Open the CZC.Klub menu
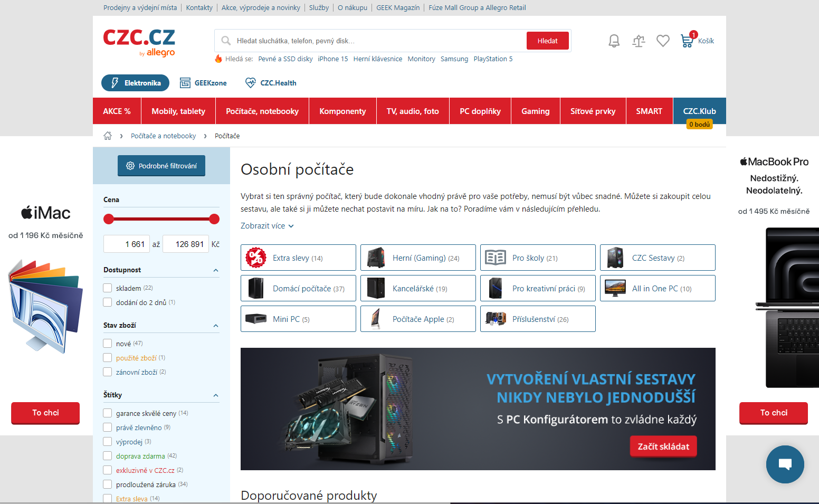Screen dimensions: 819x504 [x=700, y=111]
